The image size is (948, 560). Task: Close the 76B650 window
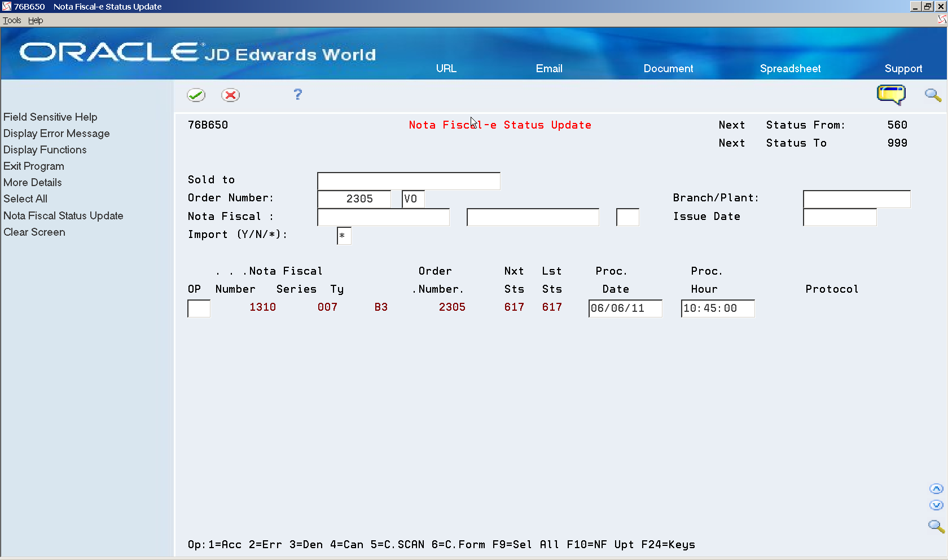click(x=940, y=6)
